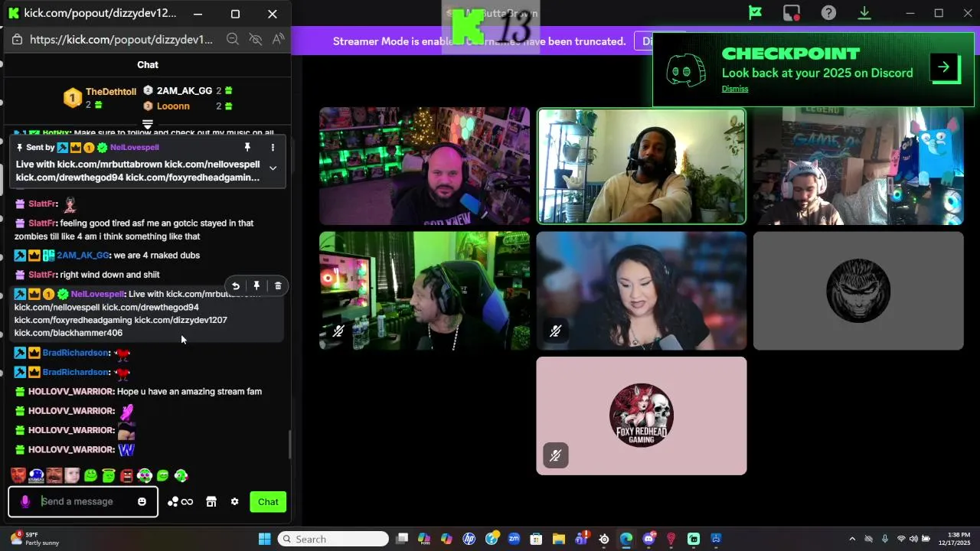Select the cat-ear headphones video tile

[x=858, y=166]
